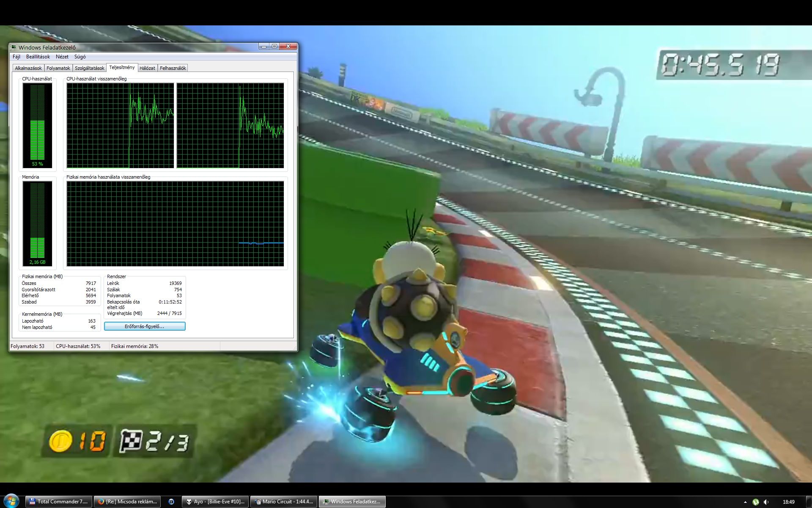Open the Beállítások menu
The height and width of the screenshot is (508, 812).
[38, 57]
